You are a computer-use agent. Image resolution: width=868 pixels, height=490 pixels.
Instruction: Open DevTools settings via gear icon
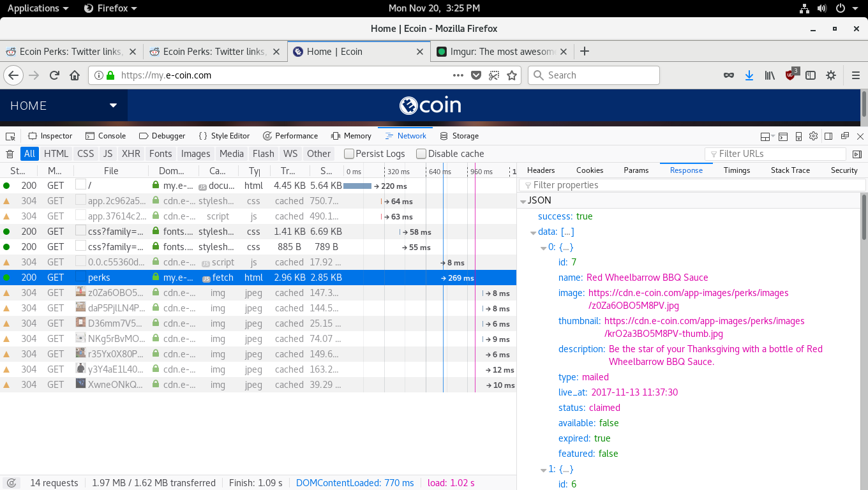tap(813, 136)
